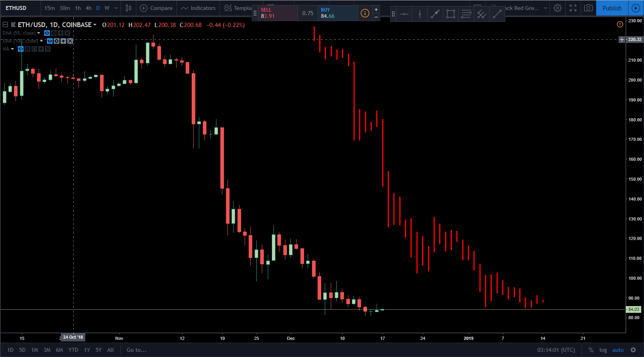Open settings for EMA (55, close)
644x357 pixels.
[54, 33]
